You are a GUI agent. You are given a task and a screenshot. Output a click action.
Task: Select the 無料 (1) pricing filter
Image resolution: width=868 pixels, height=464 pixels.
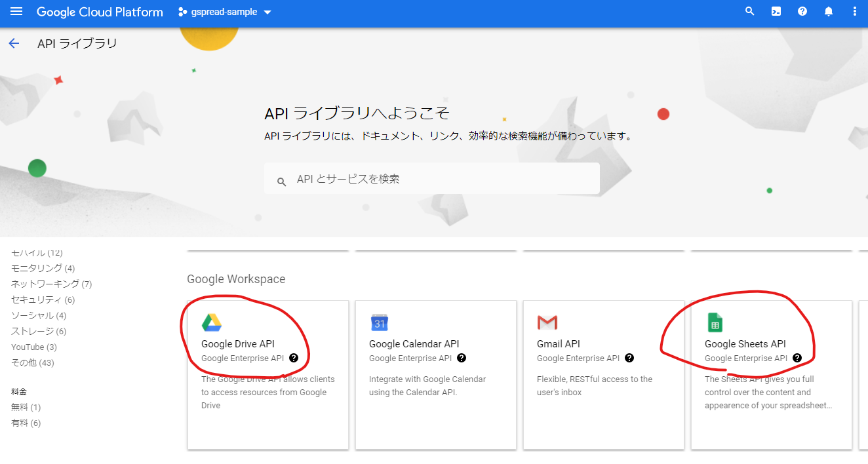pyautogui.click(x=26, y=407)
